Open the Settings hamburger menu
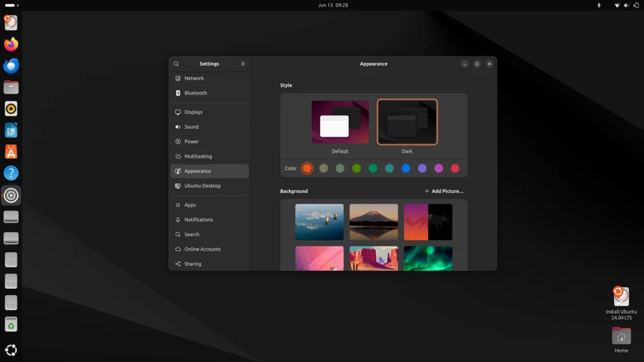Viewport: 644px width, 362px height. [243, 64]
